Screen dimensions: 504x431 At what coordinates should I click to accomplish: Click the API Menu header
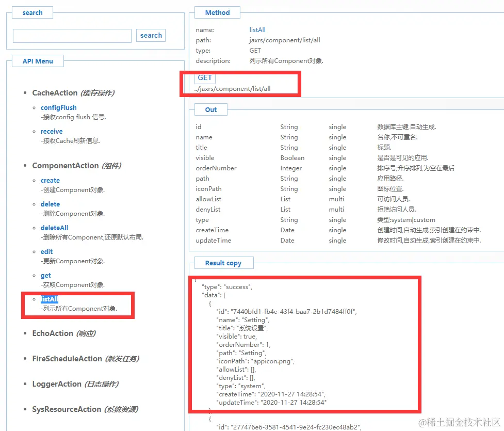pos(38,61)
